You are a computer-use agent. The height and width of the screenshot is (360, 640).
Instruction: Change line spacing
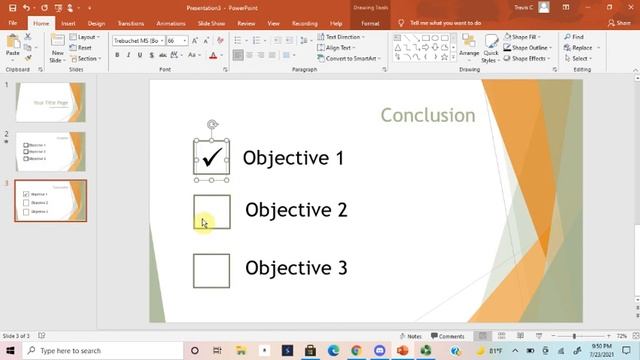click(x=305, y=40)
